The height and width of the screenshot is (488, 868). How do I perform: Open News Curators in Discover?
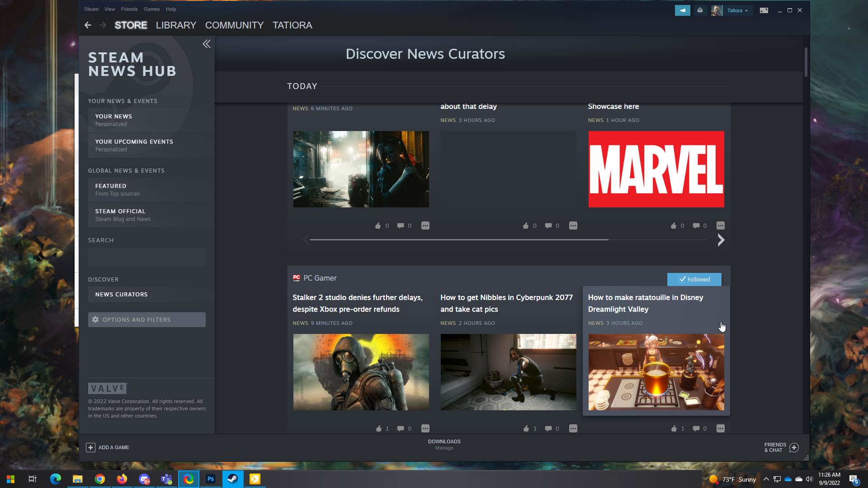point(151,294)
